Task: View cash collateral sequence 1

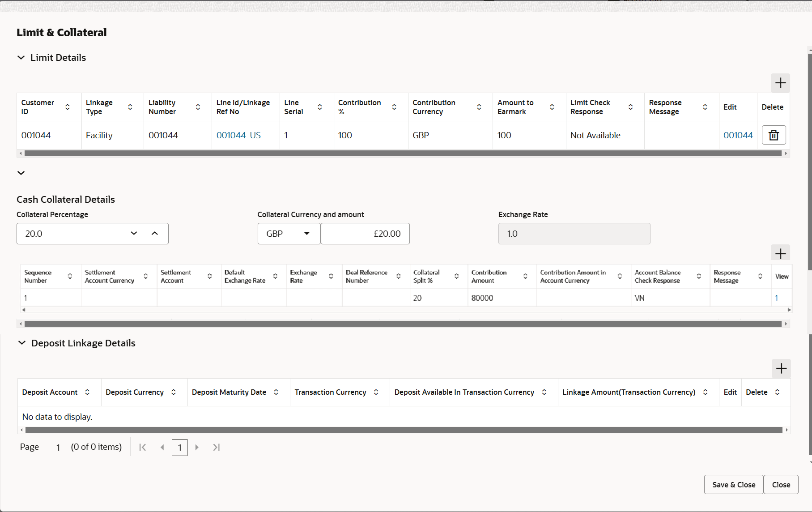Action: (777, 298)
